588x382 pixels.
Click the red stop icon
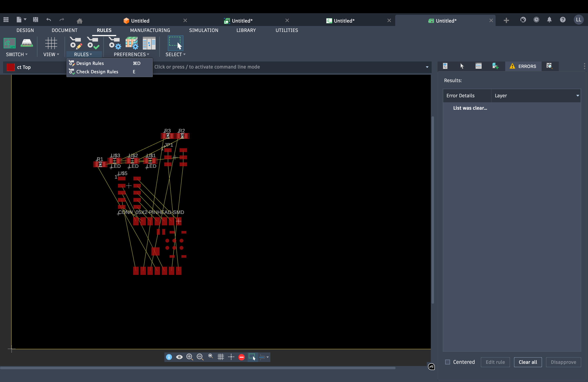(241, 357)
